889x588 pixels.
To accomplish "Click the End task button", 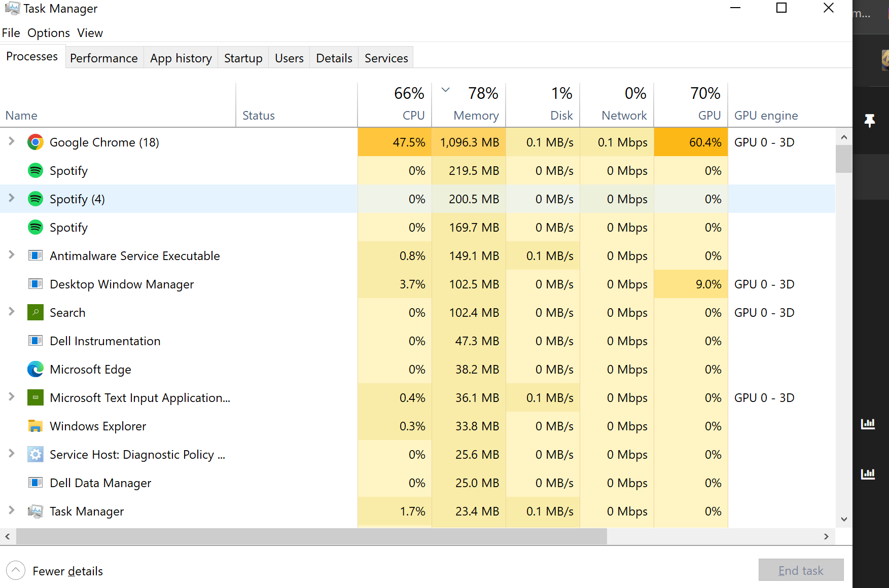I will click(801, 570).
